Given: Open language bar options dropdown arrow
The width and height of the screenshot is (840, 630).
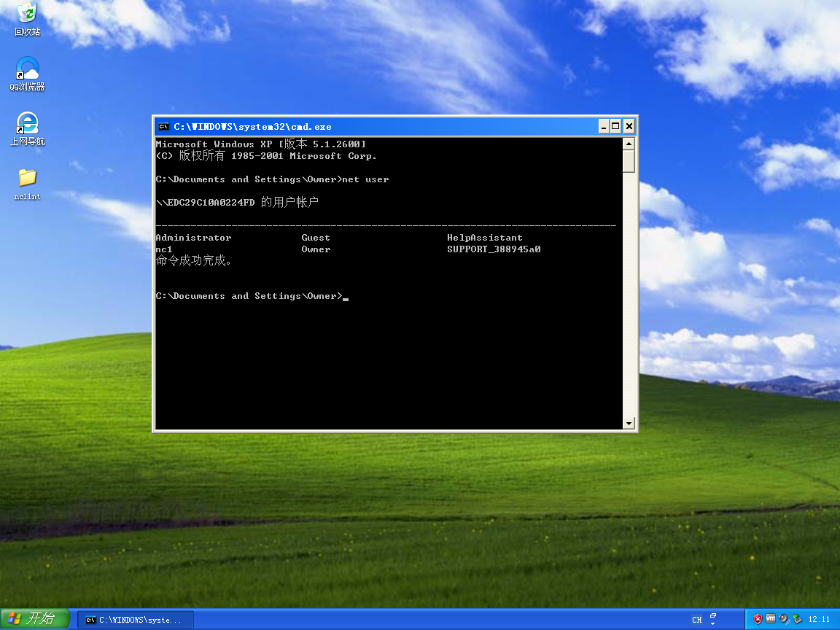Looking at the screenshot, I should tap(713, 623).
